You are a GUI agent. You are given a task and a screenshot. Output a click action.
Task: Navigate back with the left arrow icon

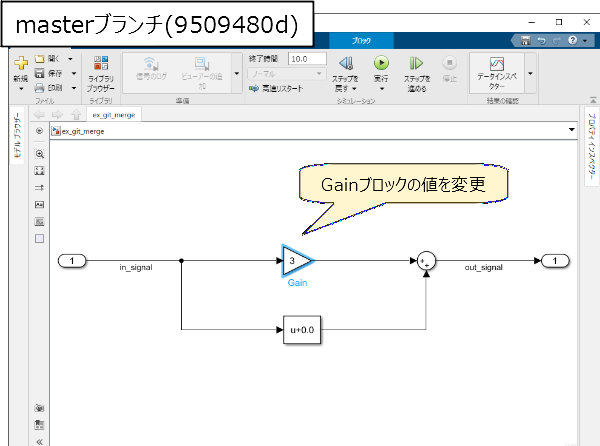[39, 114]
